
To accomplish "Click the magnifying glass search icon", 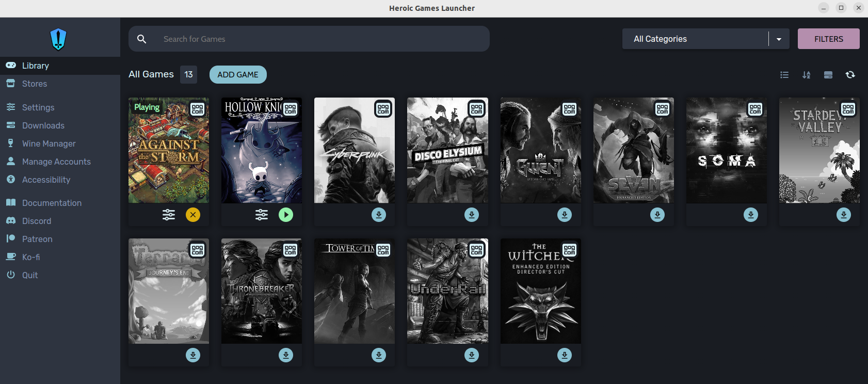I will [142, 39].
